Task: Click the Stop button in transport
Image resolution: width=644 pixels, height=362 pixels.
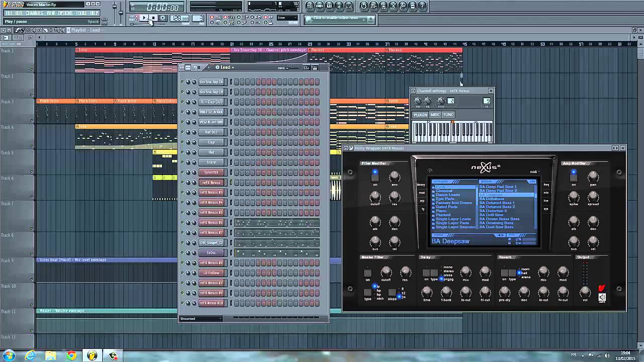Action: tap(153, 18)
